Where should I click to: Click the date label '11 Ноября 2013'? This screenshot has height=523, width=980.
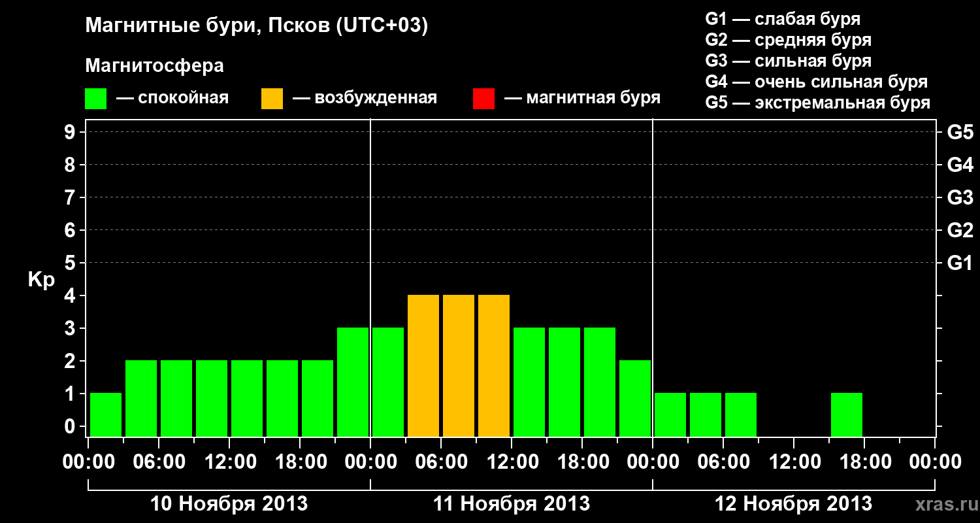[x=512, y=504]
